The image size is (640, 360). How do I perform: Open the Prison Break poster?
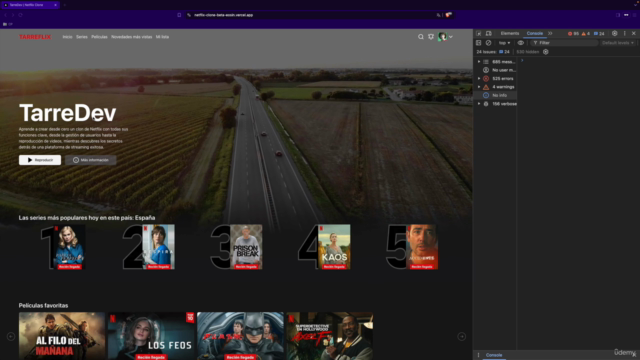tap(246, 247)
